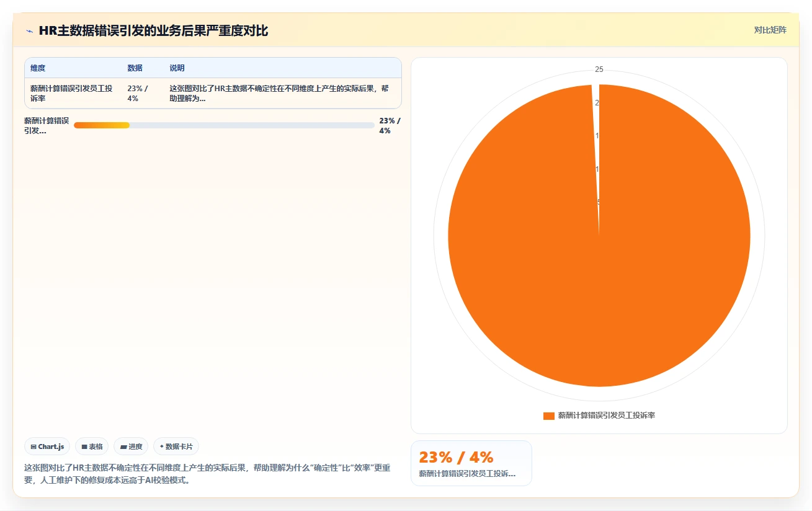812x511 pixels.
Task: Click the orange legend swatch
Action: tap(548, 415)
